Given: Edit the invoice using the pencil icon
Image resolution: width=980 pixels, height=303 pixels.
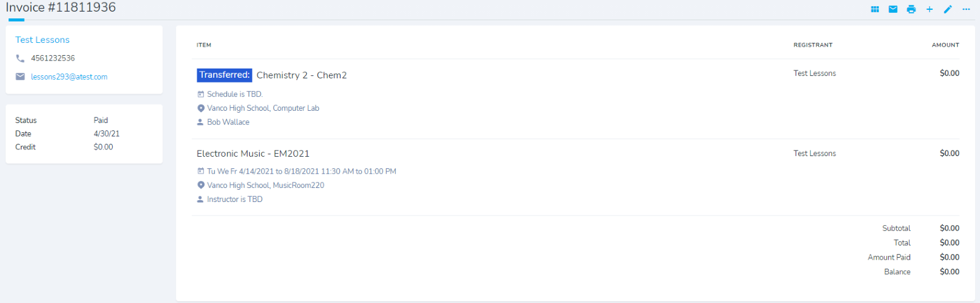Looking at the screenshot, I should pos(948,9).
